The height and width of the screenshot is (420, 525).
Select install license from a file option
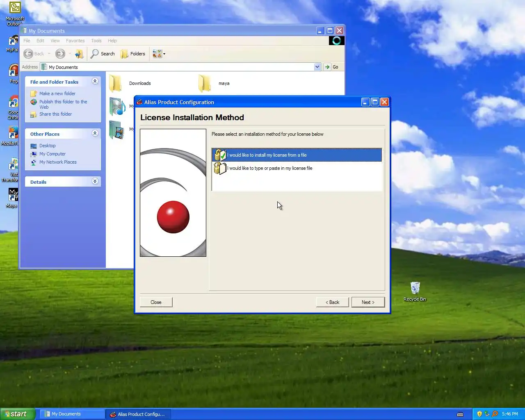(297, 155)
